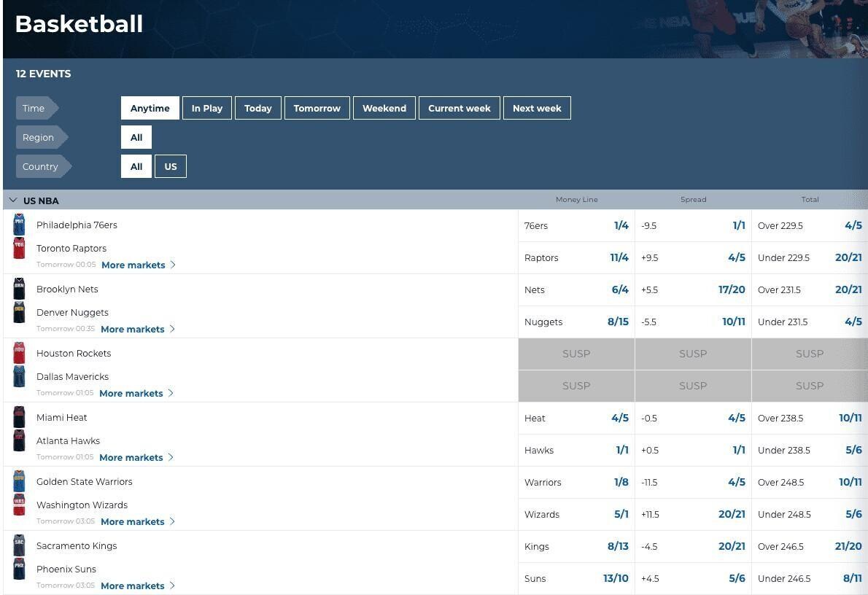Filter events to Today
This screenshot has height=595, width=868.
click(x=258, y=108)
